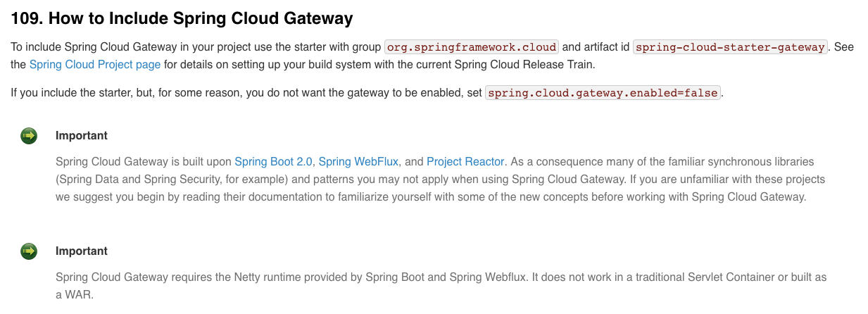Click the heading How to Include Spring Cloud Gateway

(x=182, y=18)
